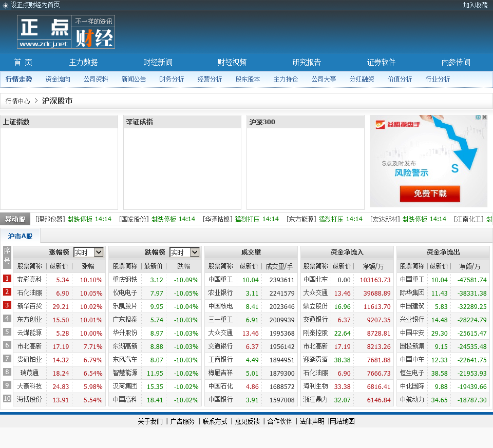Click 行情中心 breadcrumb link
Viewport: 493px width, 448px height.
[18, 101]
